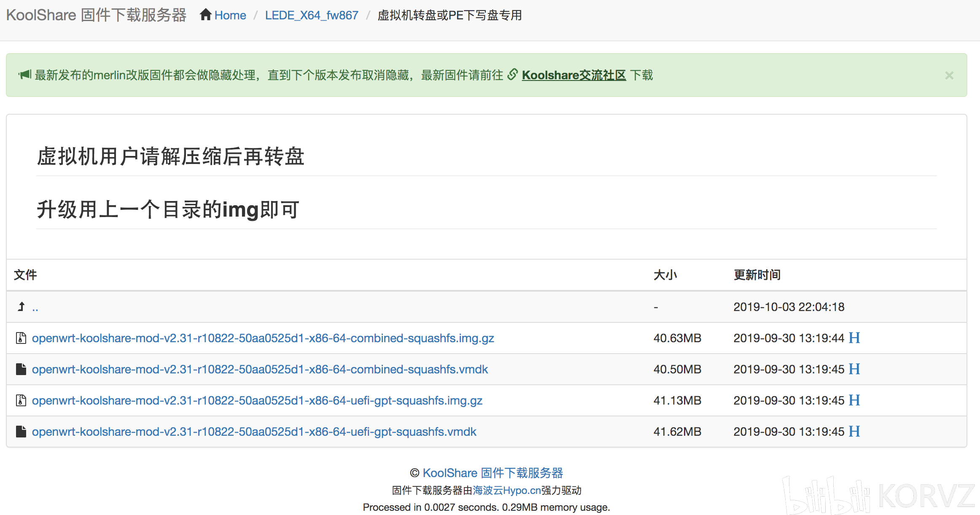Open the 海波云Hypo.cn footer link
Viewport: 980px width, 515px height.
coord(506,490)
